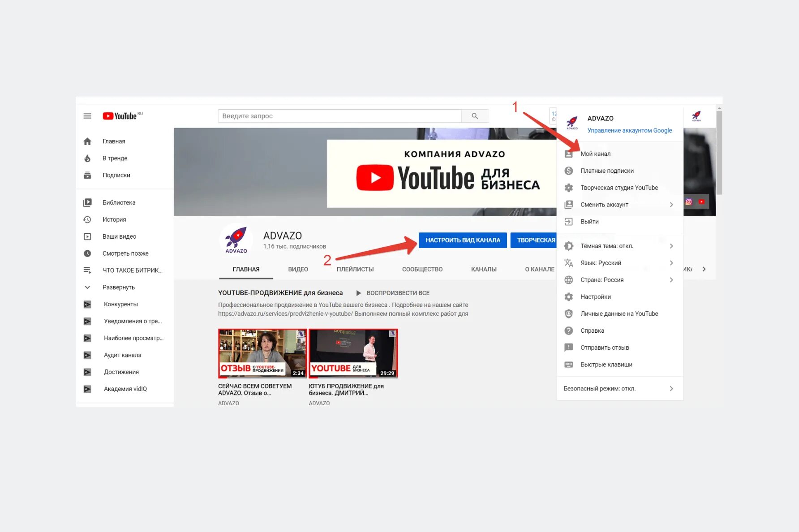Click the YouTube logo

120,116
